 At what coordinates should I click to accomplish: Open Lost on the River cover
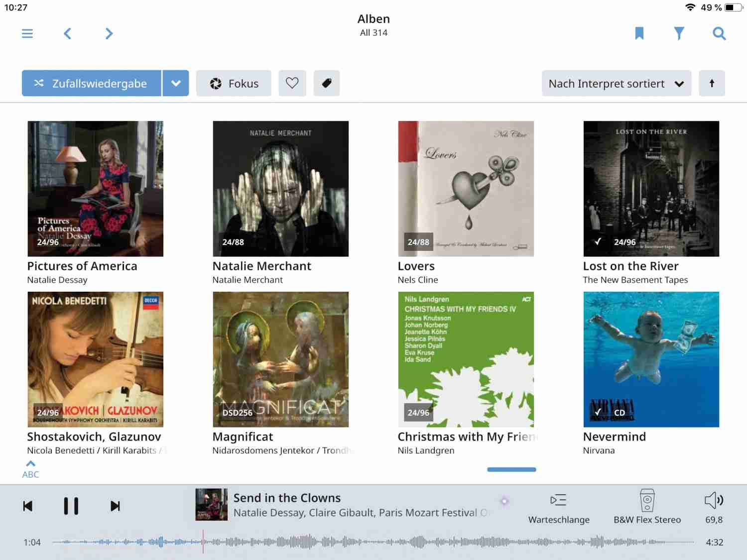click(x=651, y=189)
